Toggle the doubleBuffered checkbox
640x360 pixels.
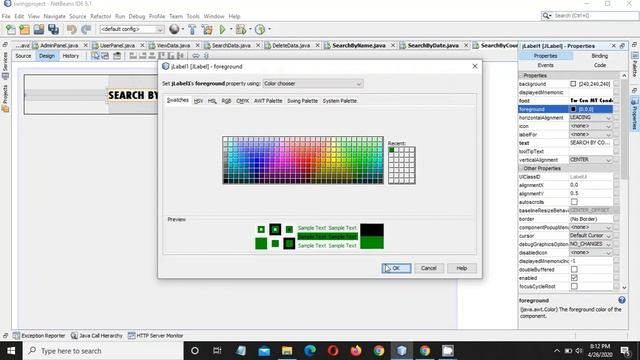(x=574, y=269)
